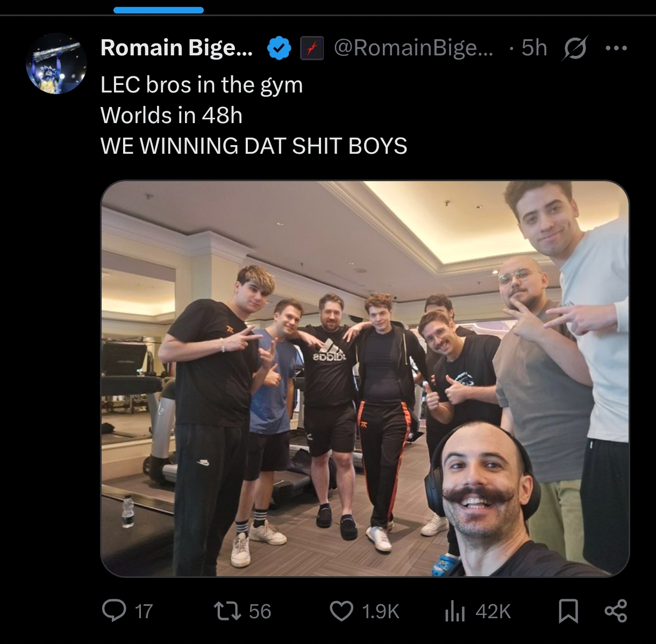
Task: Click the reply count "17"
Action: tap(144, 612)
